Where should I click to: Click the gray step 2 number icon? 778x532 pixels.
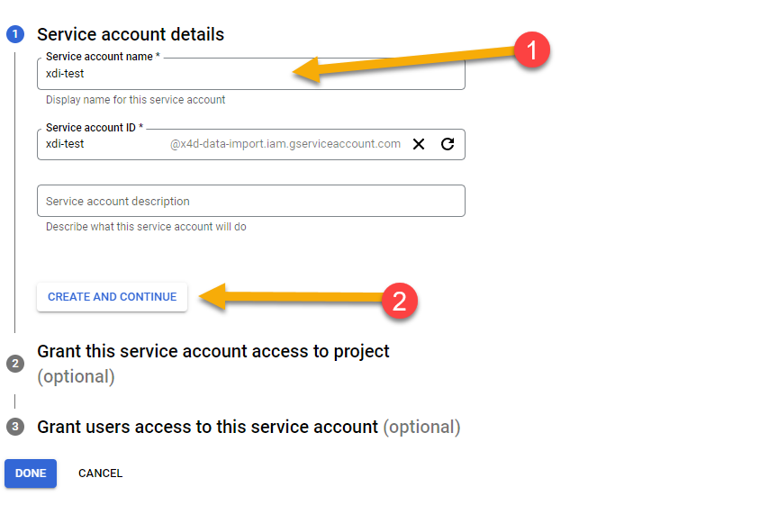tap(14, 364)
